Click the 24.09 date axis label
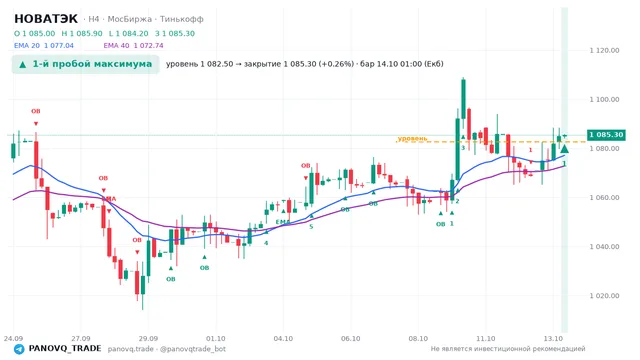This screenshot has width=640, height=360. (13, 338)
